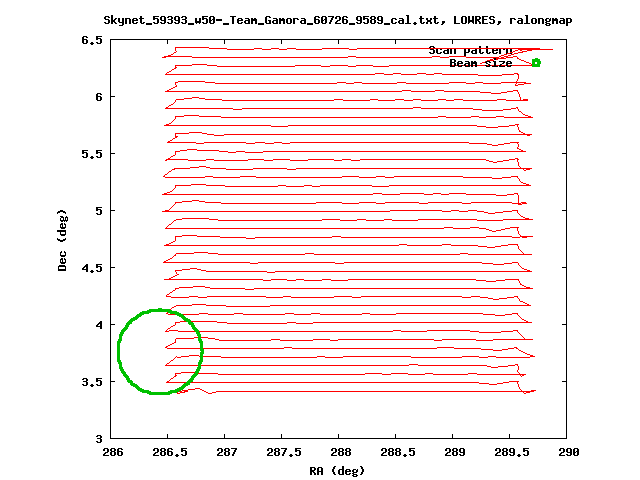
Task: Click the 'Dec (deg)' axis label
Action: point(62,240)
